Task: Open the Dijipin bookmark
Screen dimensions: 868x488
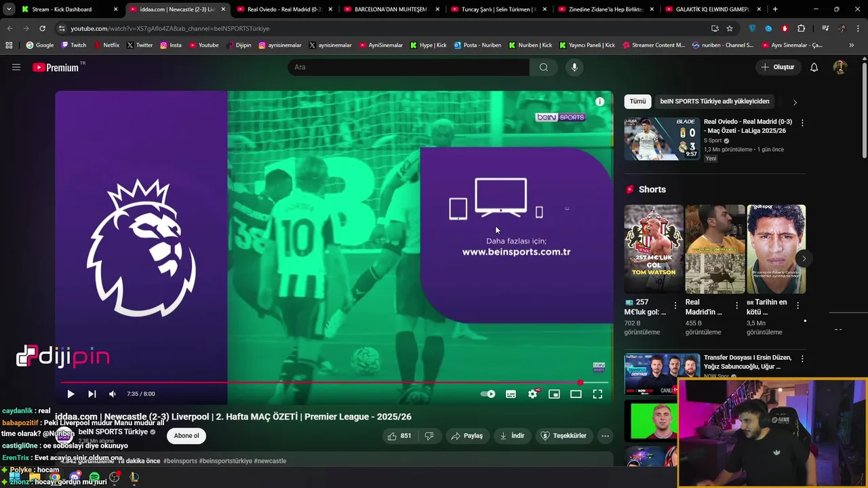Action: [x=239, y=45]
